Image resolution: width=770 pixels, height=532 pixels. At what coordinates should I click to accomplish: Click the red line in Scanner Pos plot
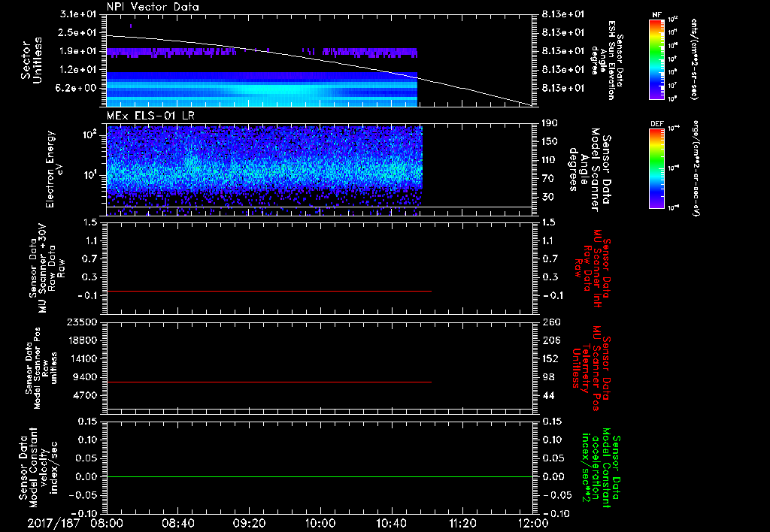pyautogui.click(x=269, y=382)
